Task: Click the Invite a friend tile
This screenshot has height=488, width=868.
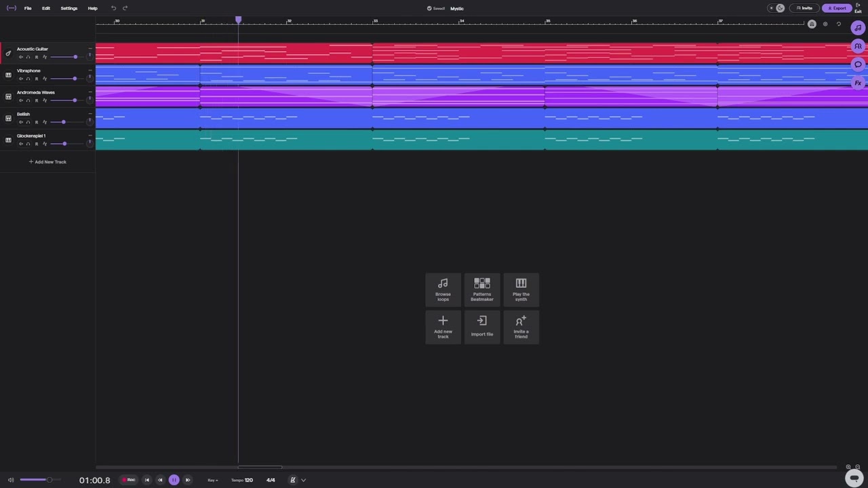Action: tap(521, 327)
